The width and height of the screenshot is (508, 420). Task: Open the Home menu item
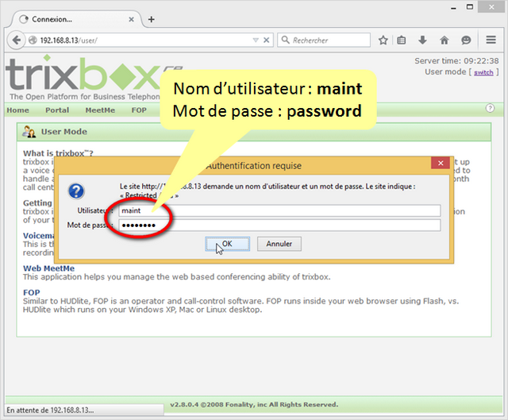click(x=17, y=110)
